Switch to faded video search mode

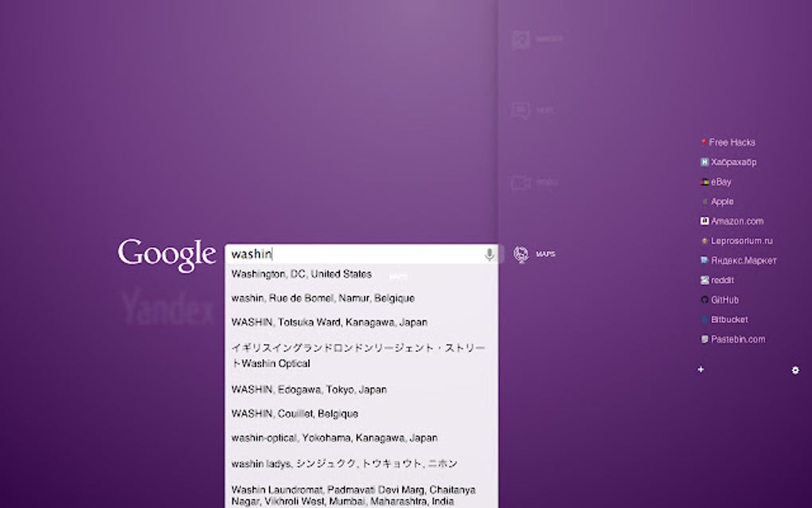[x=534, y=182]
